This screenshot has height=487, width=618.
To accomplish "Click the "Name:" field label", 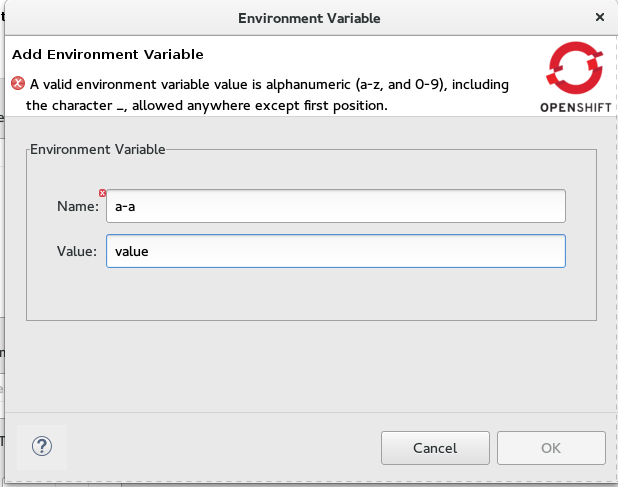I will (x=78, y=207).
